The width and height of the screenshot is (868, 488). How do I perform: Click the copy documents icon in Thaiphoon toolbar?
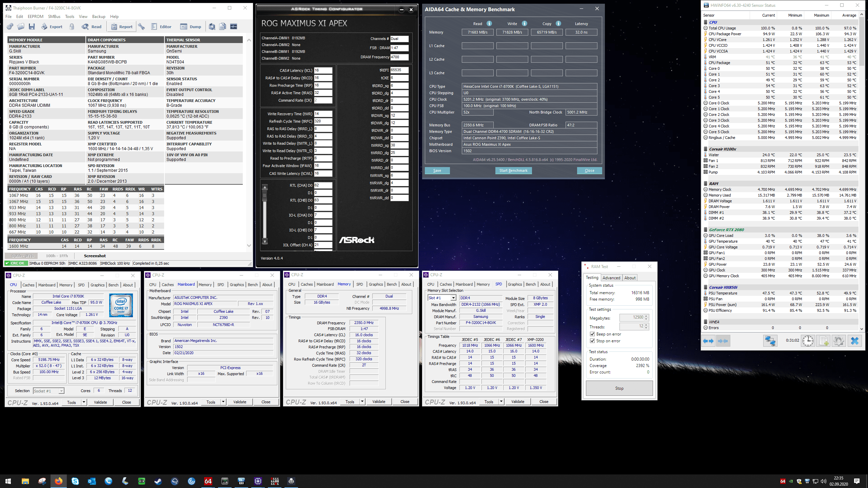pos(223,26)
